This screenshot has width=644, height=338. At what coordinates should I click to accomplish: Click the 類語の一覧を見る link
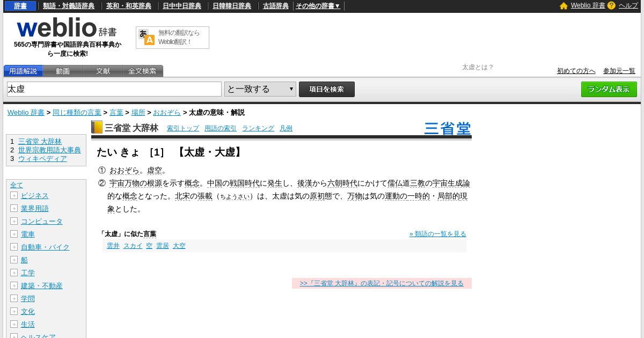point(438,233)
